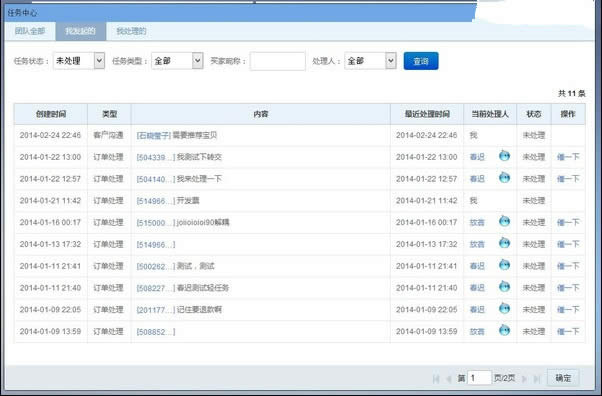Switch to the 我处理的 tab
The height and width of the screenshot is (396, 602).
131,31
